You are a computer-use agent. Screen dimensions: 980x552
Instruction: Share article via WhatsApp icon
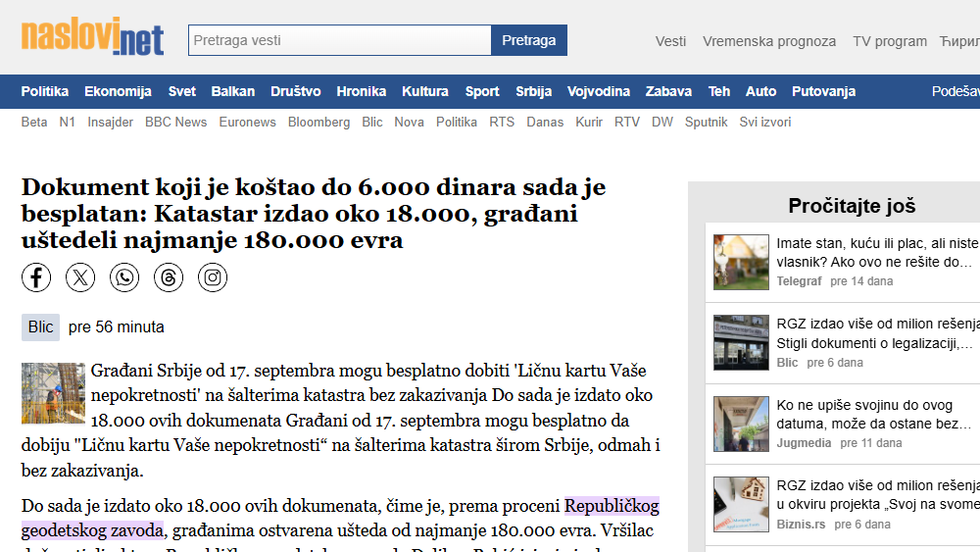click(124, 276)
